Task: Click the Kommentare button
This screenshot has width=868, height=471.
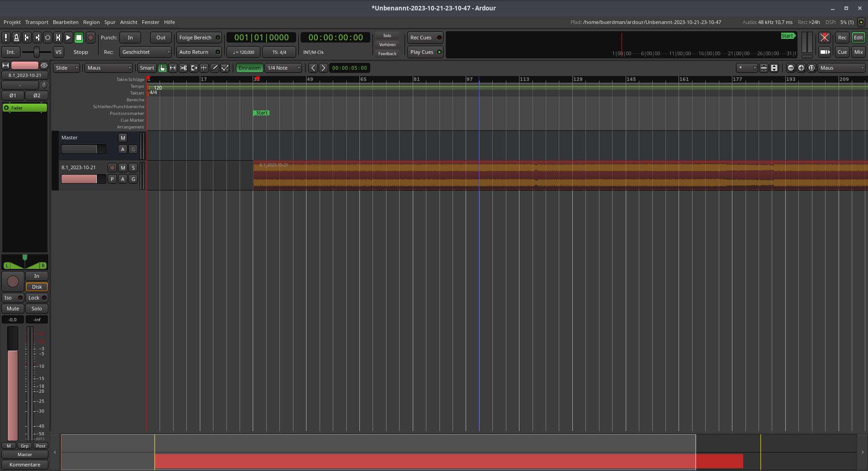Action: (x=25, y=465)
